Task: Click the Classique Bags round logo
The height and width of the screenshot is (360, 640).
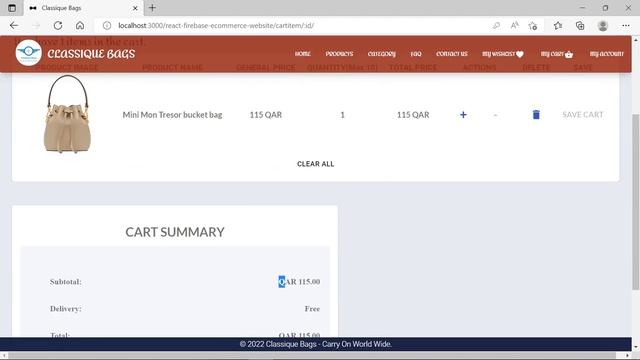Action: pyautogui.click(x=28, y=53)
